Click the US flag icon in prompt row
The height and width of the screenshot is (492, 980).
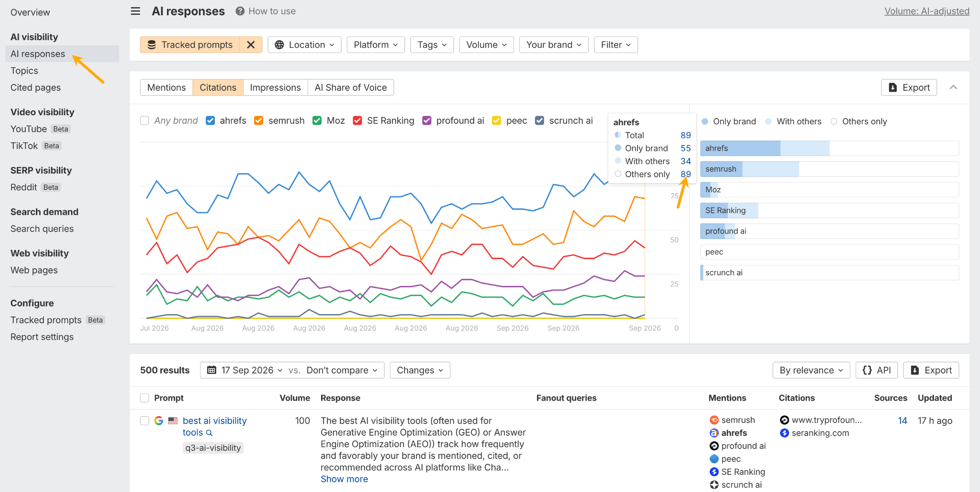coord(173,421)
